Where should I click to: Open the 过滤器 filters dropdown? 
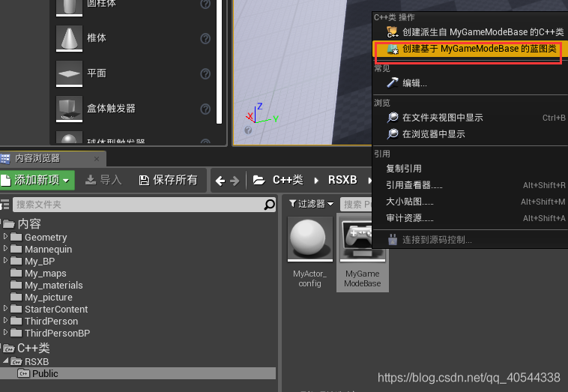pos(311,204)
